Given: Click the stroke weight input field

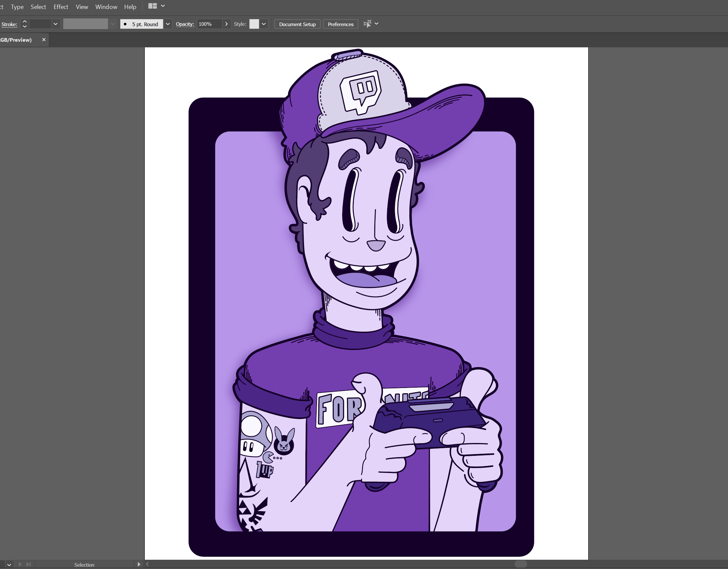Looking at the screenshot, I should coord(40,24).
